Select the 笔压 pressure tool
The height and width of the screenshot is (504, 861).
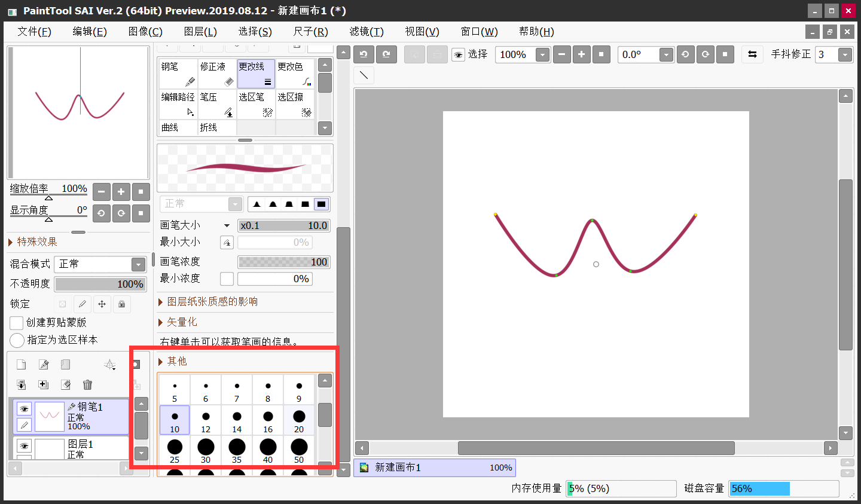click(217, 104)
